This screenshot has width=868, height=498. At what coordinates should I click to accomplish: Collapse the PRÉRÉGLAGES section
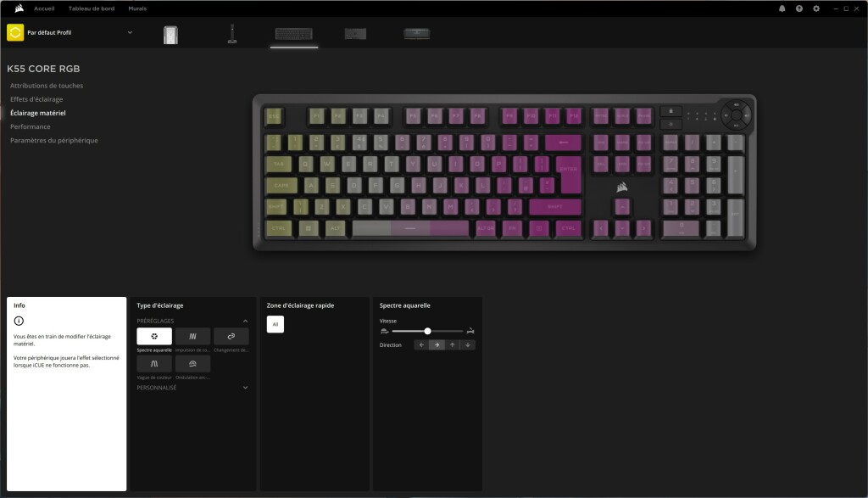[246, 321]
